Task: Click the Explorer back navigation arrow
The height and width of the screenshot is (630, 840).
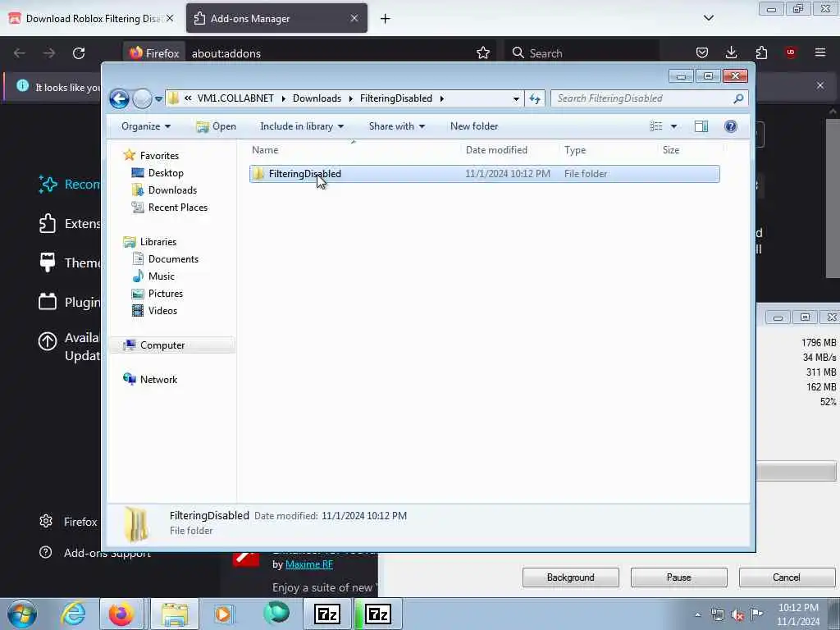Action: pos(120,98)
